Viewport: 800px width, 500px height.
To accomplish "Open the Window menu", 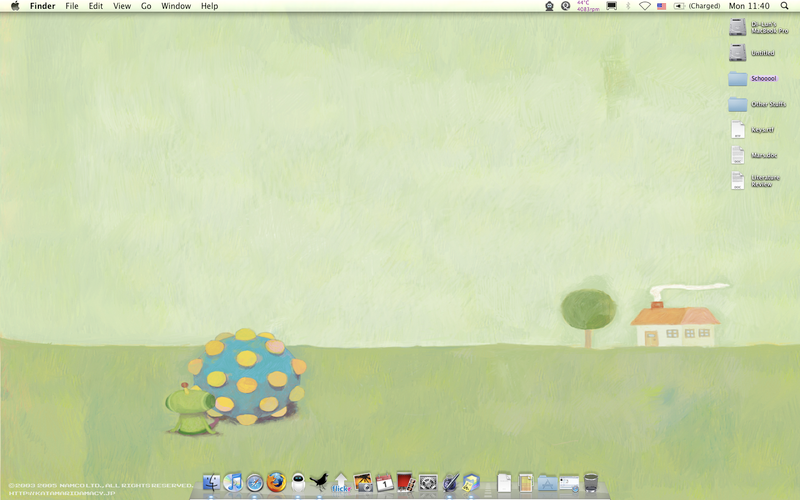I will (x=176, y=6).
